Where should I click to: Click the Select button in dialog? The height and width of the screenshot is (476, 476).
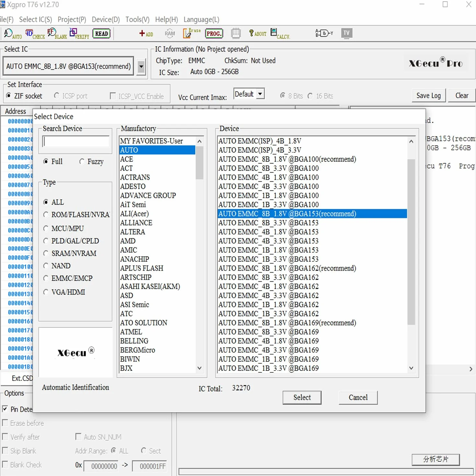pyautogui.click(x=302, y=397)
